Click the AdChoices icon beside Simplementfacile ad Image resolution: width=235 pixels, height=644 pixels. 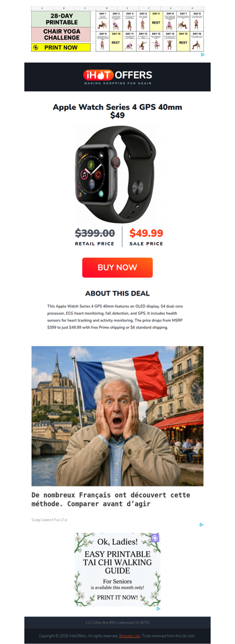point(202,525)
